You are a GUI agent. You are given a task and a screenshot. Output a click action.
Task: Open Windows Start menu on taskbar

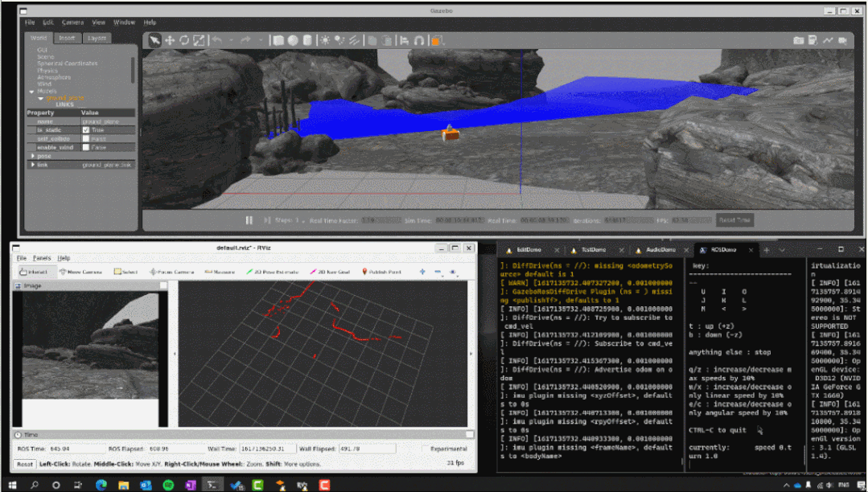[11, 485]
